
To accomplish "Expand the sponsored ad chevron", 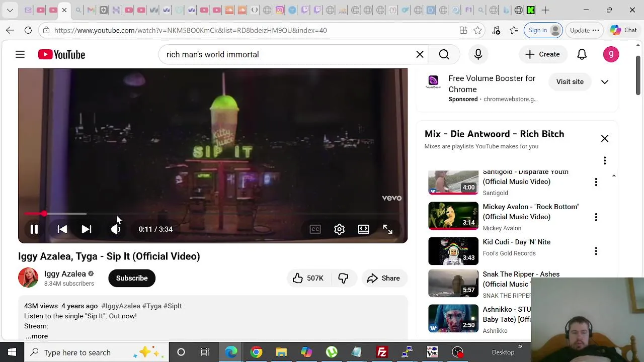I will [x=605, y=82].
